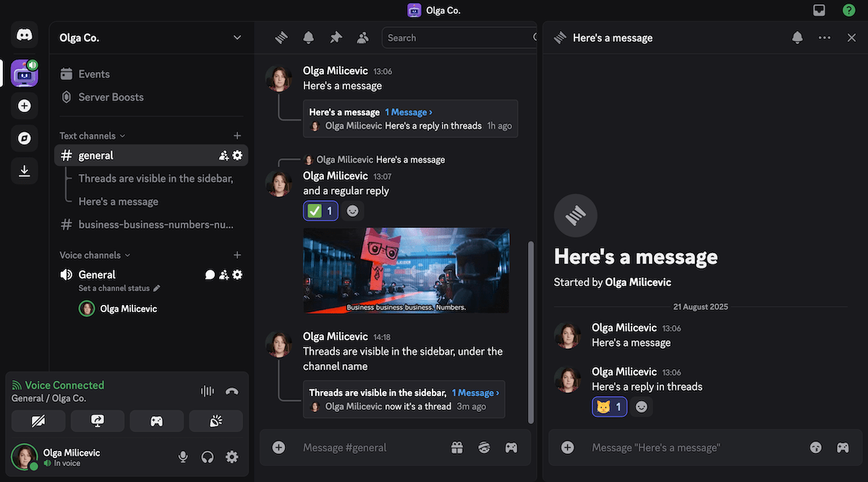This screenshot has height=482, width=868.
Task: Focus the Search field
Action: coord(460,38)
